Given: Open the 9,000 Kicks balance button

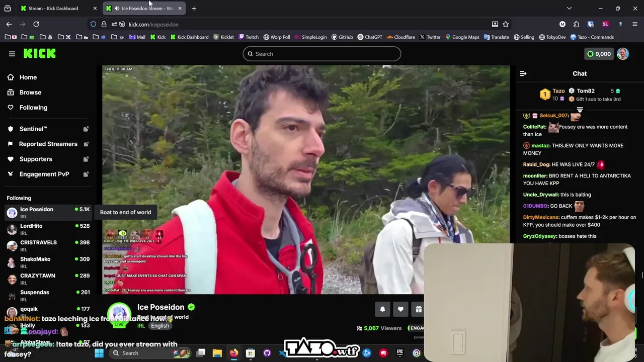Looking at the screenshot, I should pyautogui.click(x=599, y=54).
